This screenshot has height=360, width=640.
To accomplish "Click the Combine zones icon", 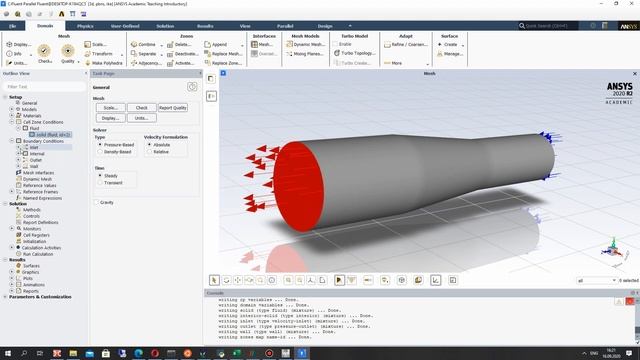I will click(x=134, y=44).
